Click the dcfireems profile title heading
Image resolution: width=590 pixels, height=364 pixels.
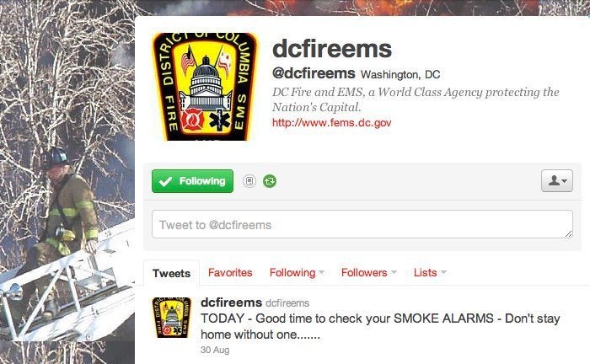pos(332,49)
